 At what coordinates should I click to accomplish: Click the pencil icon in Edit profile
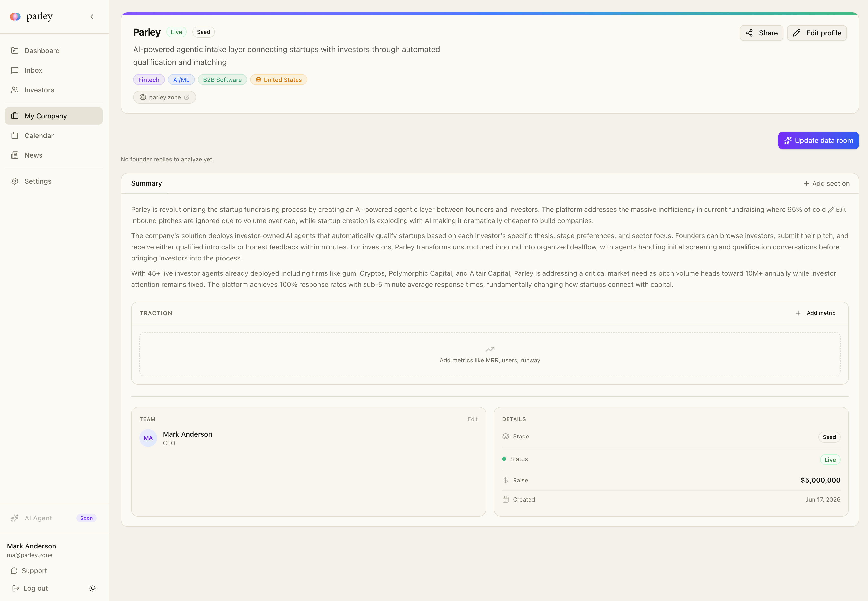click(797, 33)
